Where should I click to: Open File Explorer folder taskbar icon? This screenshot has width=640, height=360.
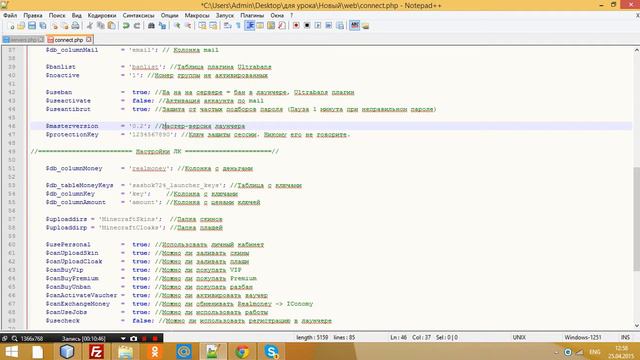click(125, 352)
